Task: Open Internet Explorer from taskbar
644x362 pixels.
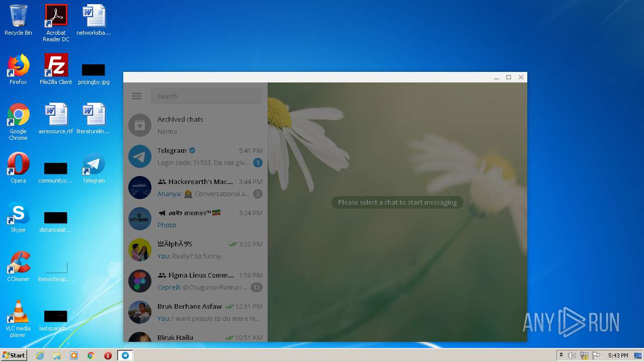Action: [40, 355]
